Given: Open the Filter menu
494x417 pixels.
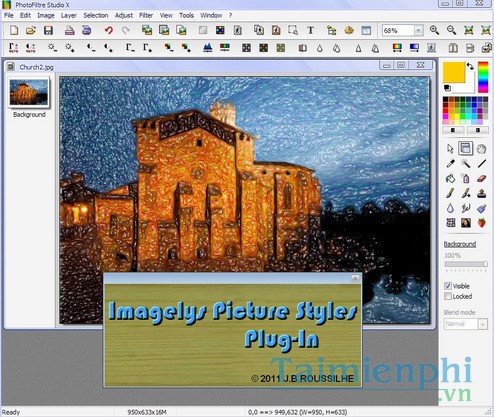Looking at the screenshot, I should coord(146,15).
